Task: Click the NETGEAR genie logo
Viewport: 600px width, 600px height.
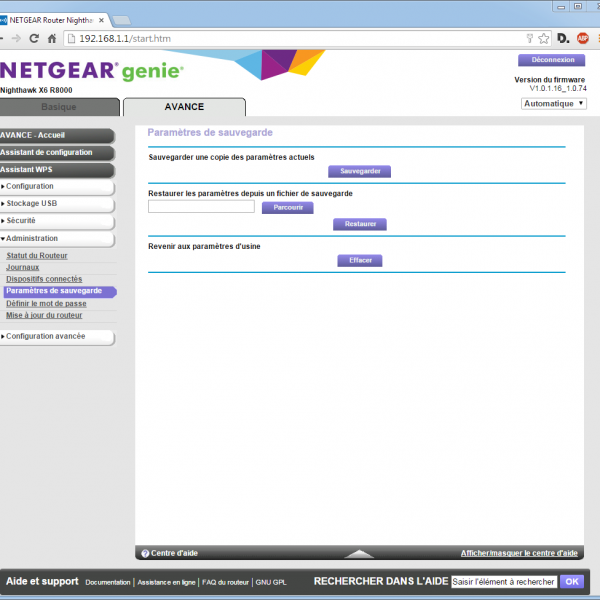Action: [x=92, y=72]
